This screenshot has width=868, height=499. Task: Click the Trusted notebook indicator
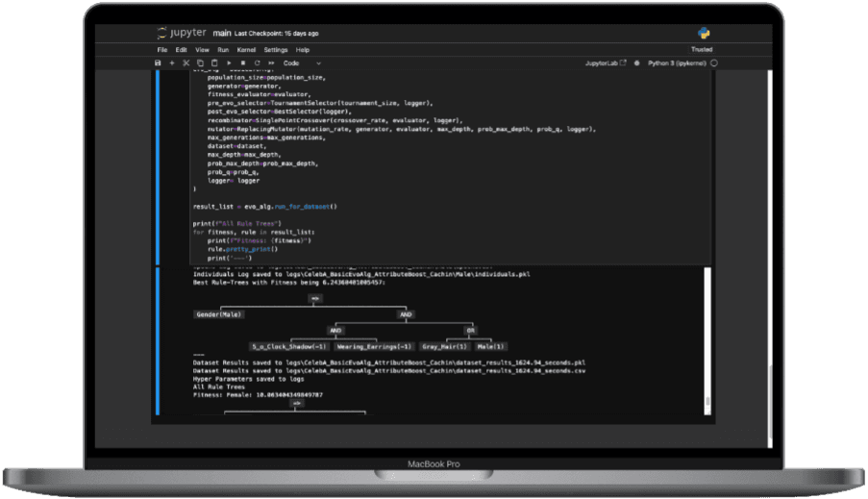(x=702, y=49)
